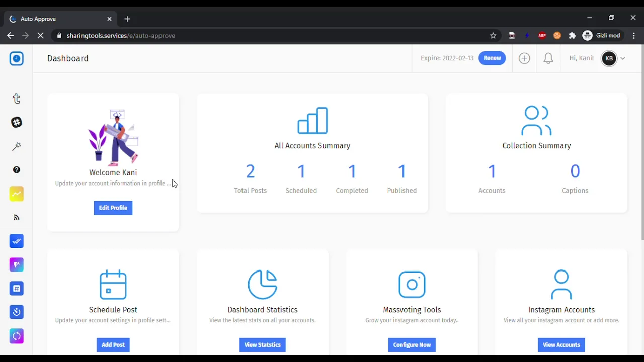The width and height of the screenshot is (644, 362).
Task: Click the plus circle add icon in the header
Action: [524, 58]
